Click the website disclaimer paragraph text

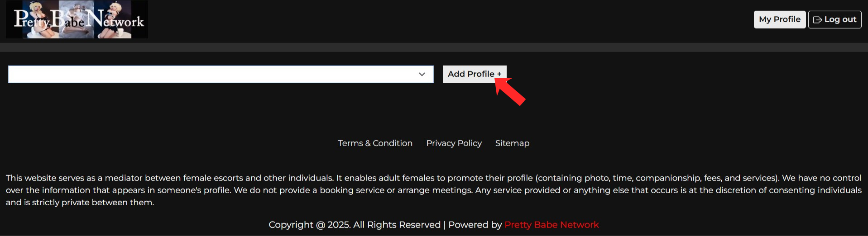[433, 190]
